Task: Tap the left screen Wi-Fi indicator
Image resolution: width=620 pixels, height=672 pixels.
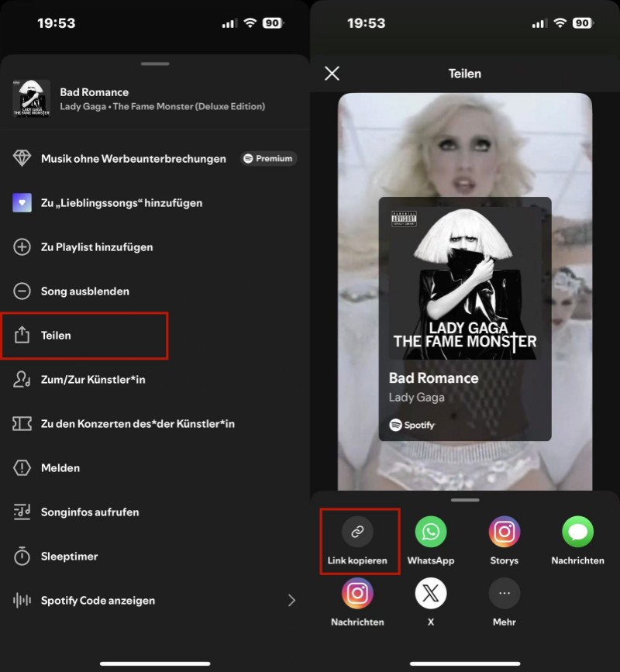Action: [x=250, y=22]
